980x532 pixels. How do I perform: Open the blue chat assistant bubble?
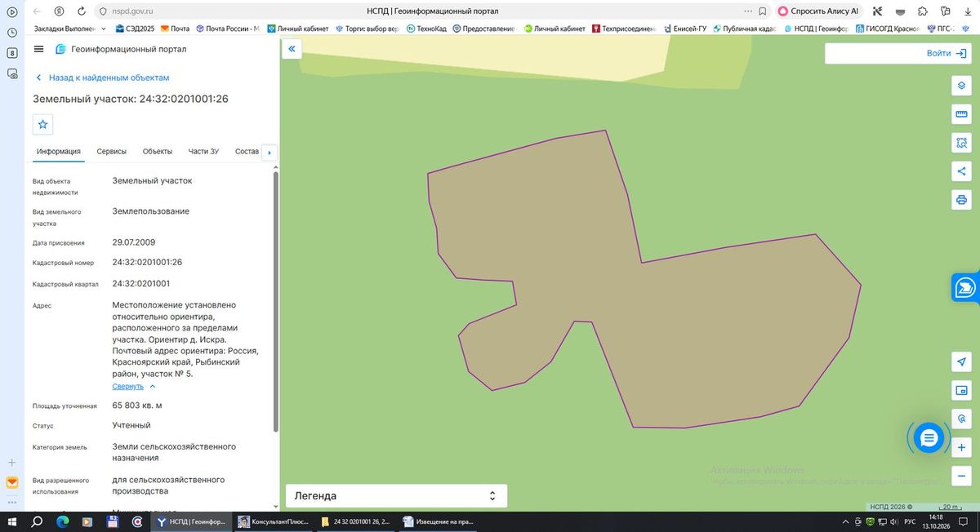coord(929,439)
